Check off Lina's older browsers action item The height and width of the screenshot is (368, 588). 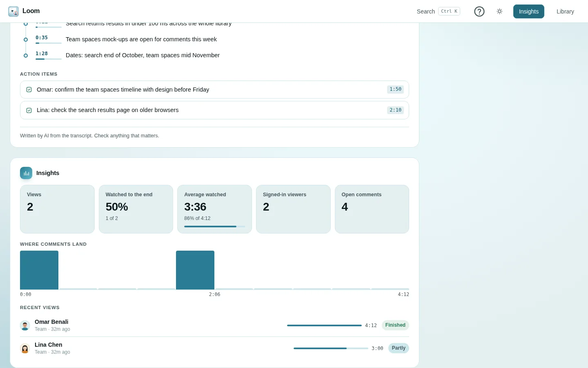coord(29,110)
